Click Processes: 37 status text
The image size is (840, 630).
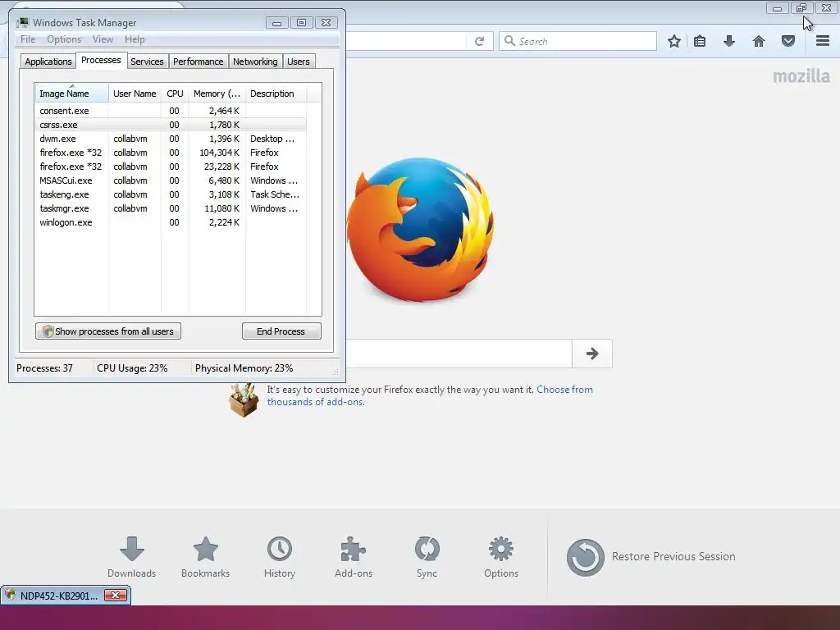44,368
